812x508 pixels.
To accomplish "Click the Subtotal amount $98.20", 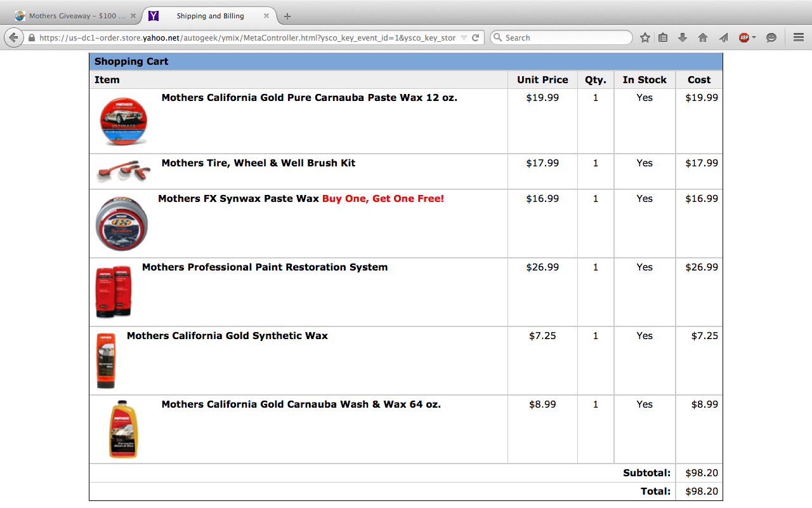I will pyautogui.click(x=702, y=472).
